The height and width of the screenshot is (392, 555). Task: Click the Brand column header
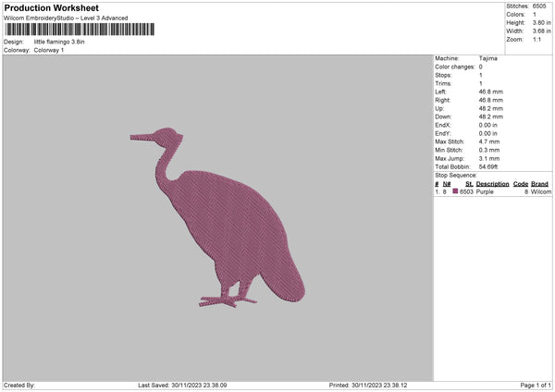pos(540,183)
